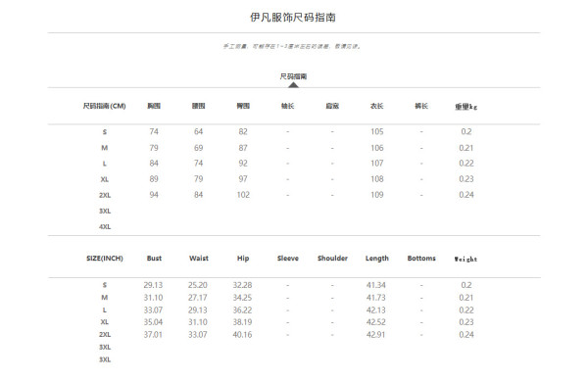This screenshot has height=381, width=588.
Task: Click length value 108 in the XL row
Action: click(x=377, y=179)
